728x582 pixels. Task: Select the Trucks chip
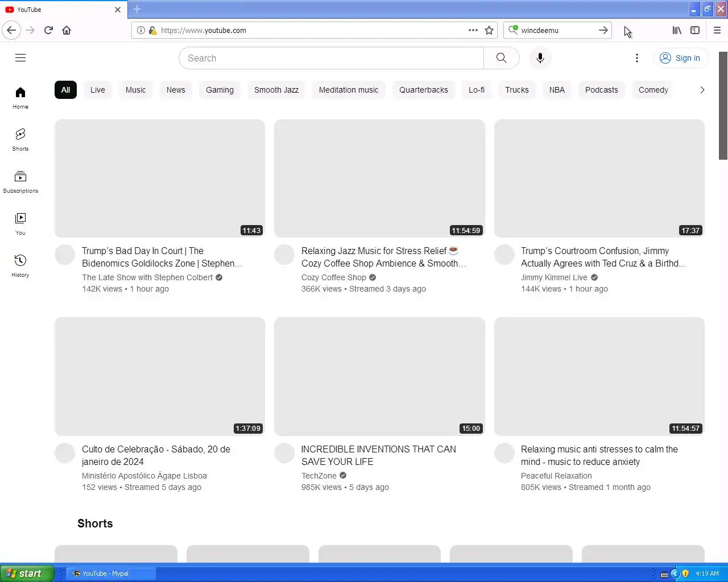[517, 90]
